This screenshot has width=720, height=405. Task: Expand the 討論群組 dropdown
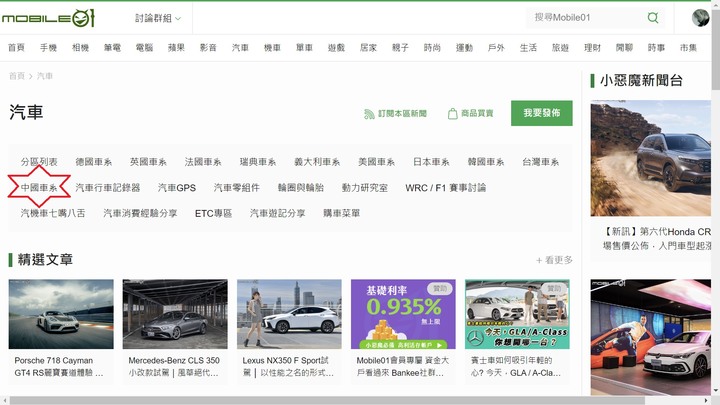158,18
